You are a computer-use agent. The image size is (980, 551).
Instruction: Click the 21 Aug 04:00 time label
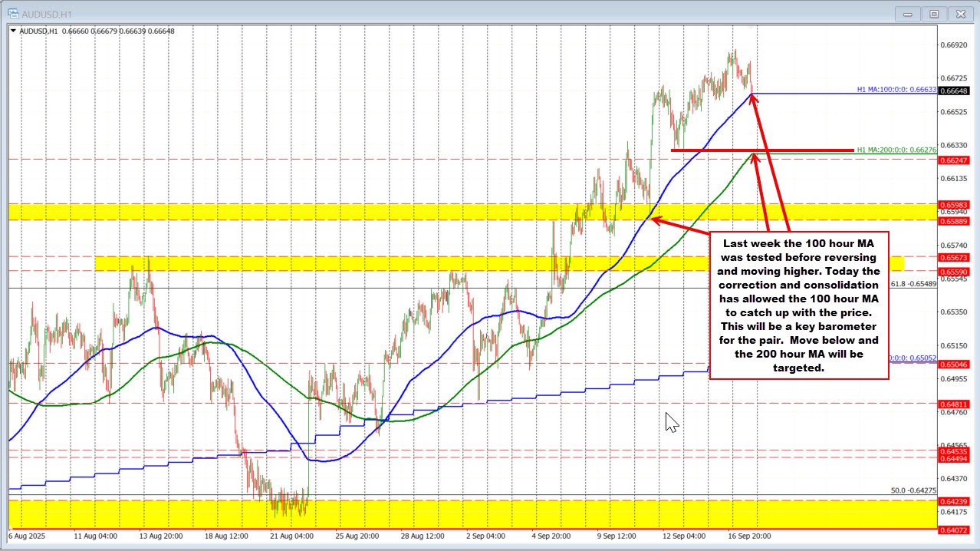290,536
